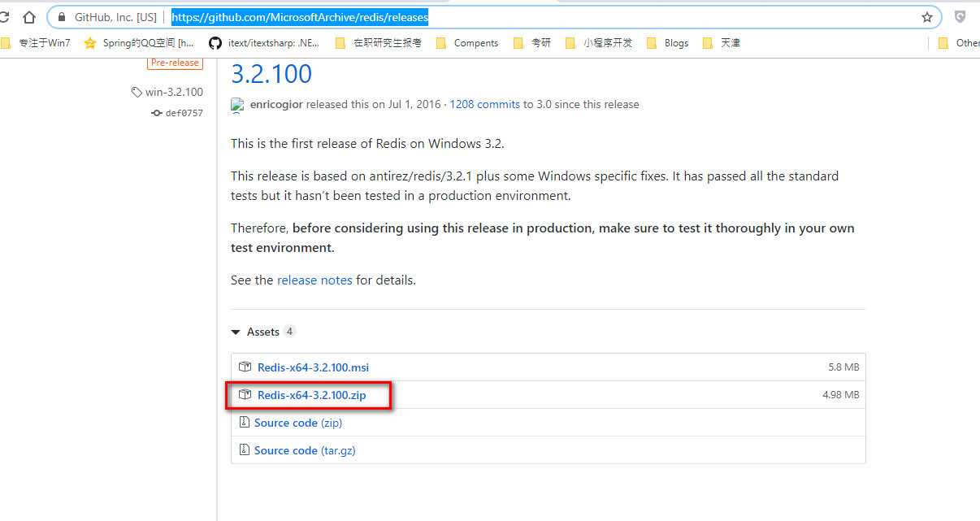Click the enricogior avatar thumbnail
Screen dimensions: 980x521
click(x=237, y=105)
